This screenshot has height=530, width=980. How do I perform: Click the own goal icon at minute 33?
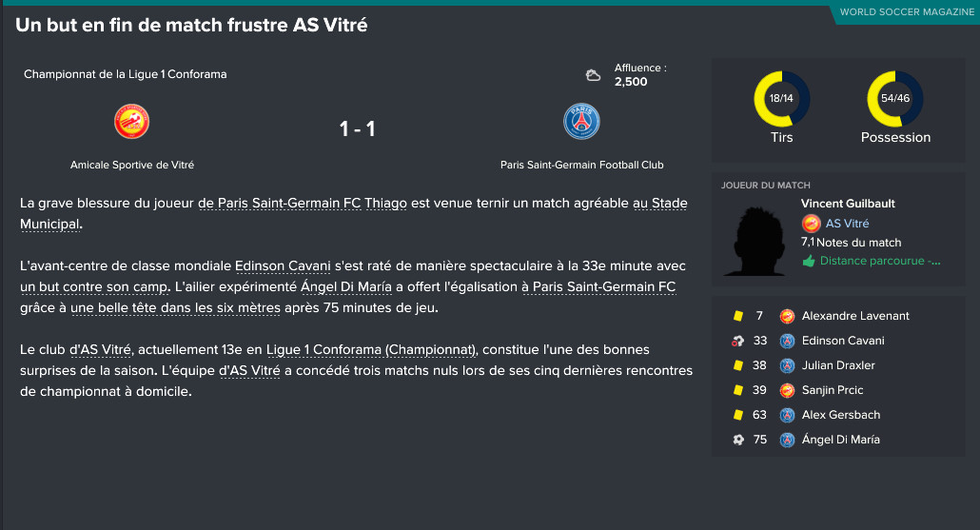point(738,341)
